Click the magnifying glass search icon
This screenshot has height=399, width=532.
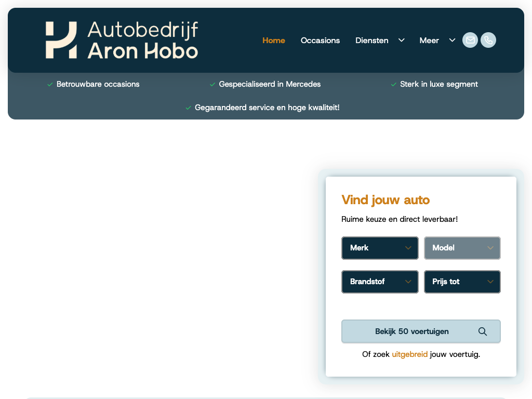[x=483, y=331]
